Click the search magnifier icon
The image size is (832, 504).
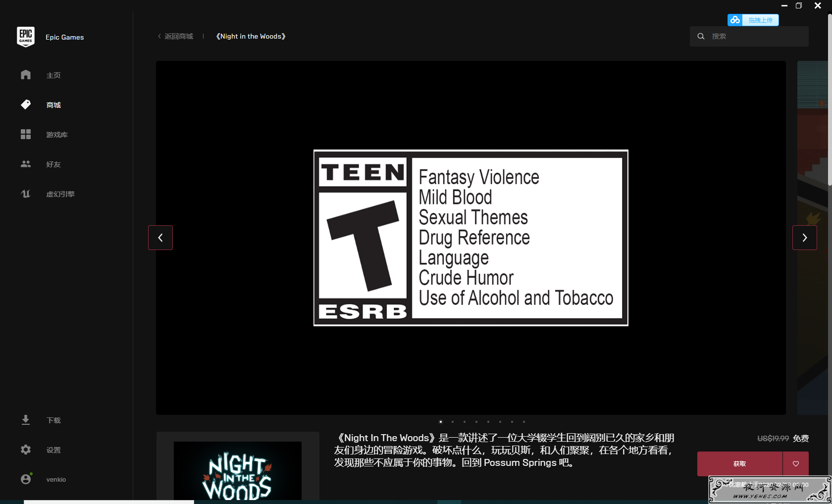[701, 36]
